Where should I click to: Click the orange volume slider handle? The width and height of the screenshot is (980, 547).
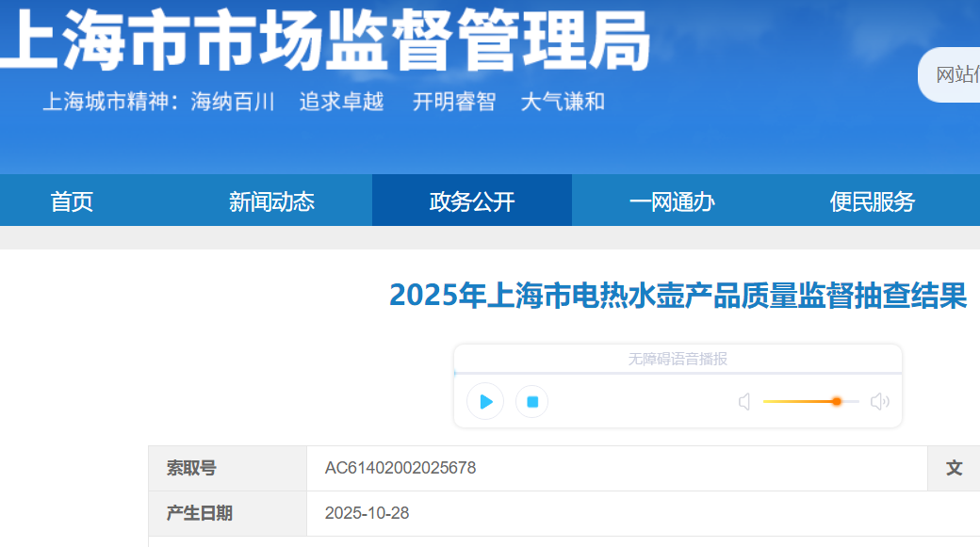[x=836, y=401]
